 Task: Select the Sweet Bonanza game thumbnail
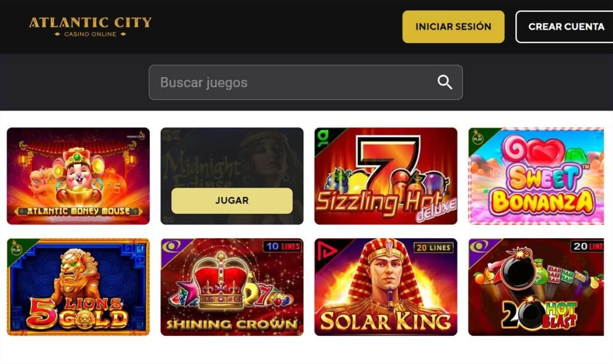536,176
